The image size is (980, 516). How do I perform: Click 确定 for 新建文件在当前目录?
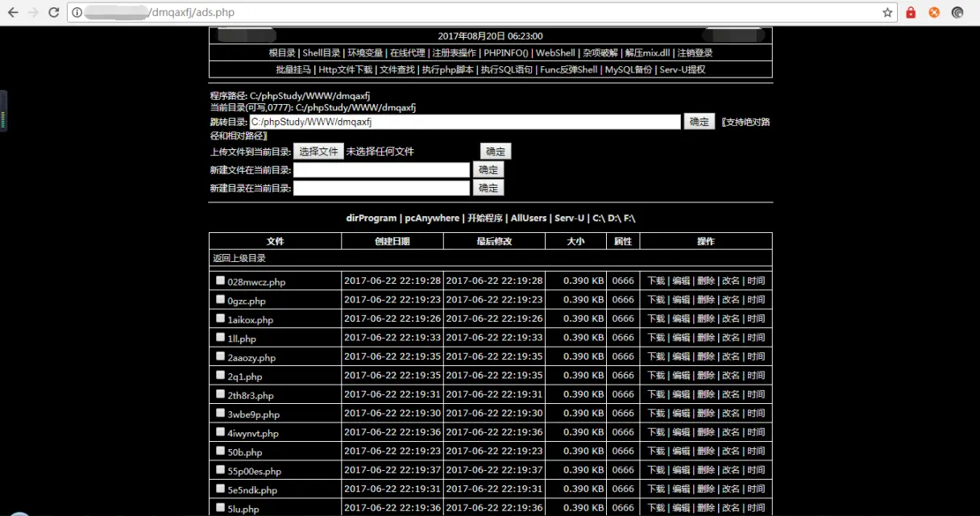pyautogui.click(x=488, y=169)
